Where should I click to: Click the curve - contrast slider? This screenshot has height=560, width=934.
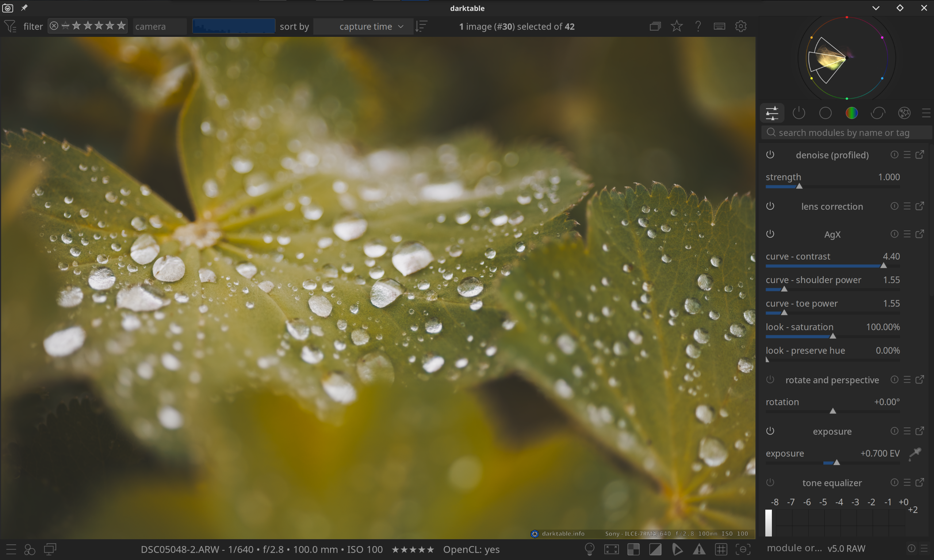[832, 265]
